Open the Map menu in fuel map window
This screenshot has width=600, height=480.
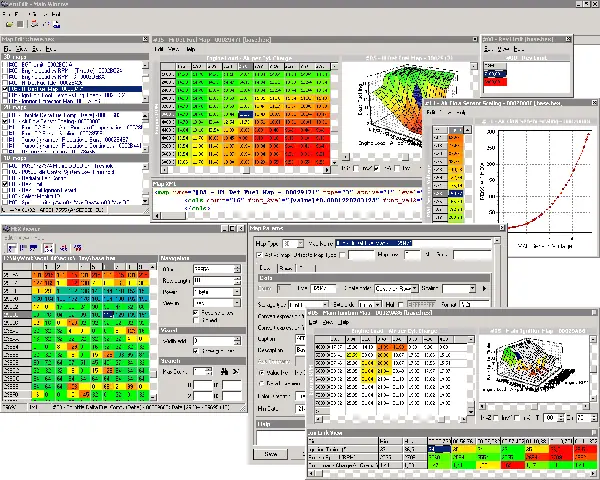(192, 47)
